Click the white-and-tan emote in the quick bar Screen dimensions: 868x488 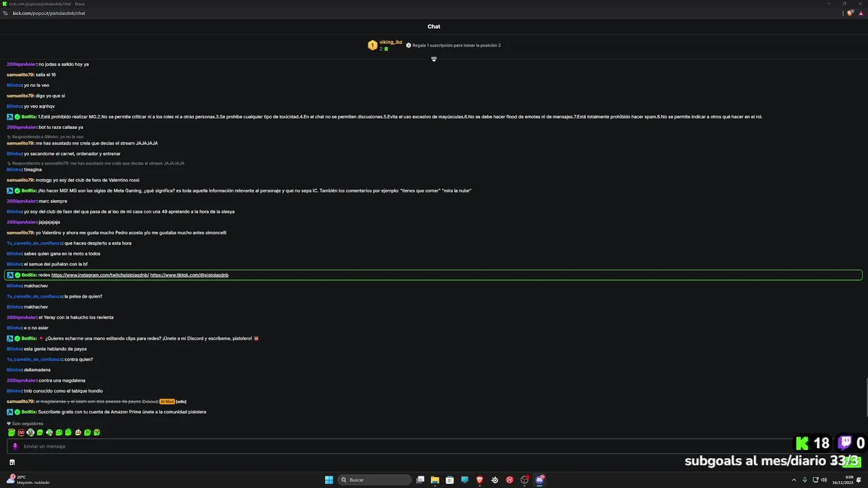78,432
